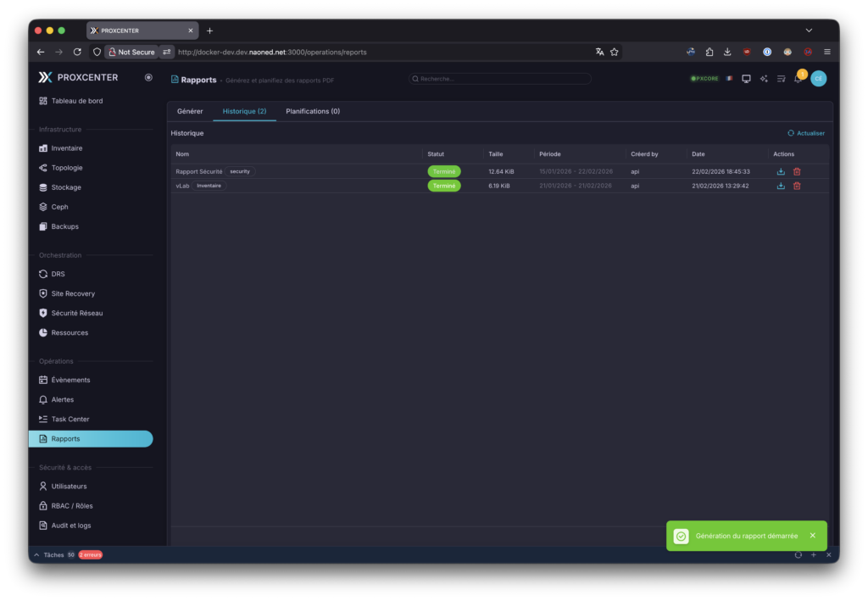This screenshot has width=868, height=601.
Task: Open Task Center in the sidebar
Action: [x=70, y=419]
